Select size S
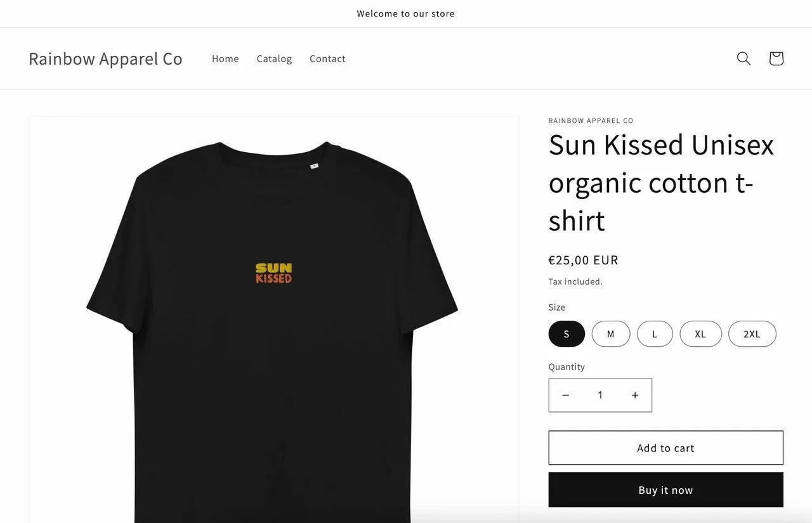 [566, 334]
